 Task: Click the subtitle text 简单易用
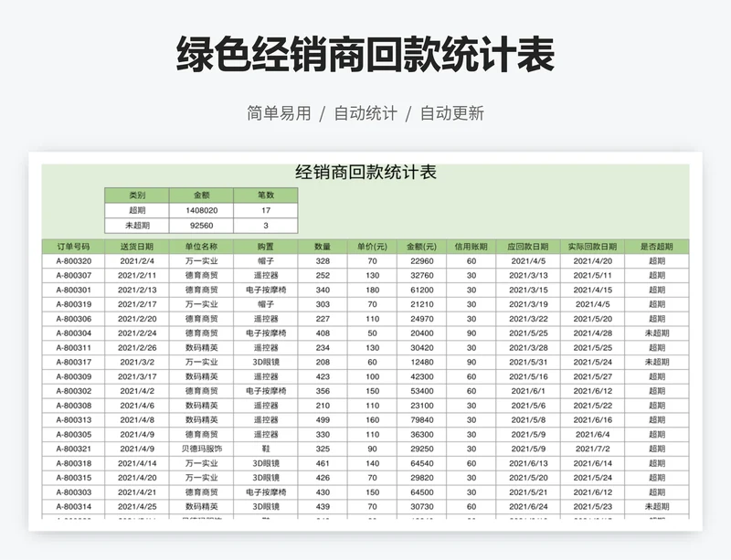tap(279, 113)
